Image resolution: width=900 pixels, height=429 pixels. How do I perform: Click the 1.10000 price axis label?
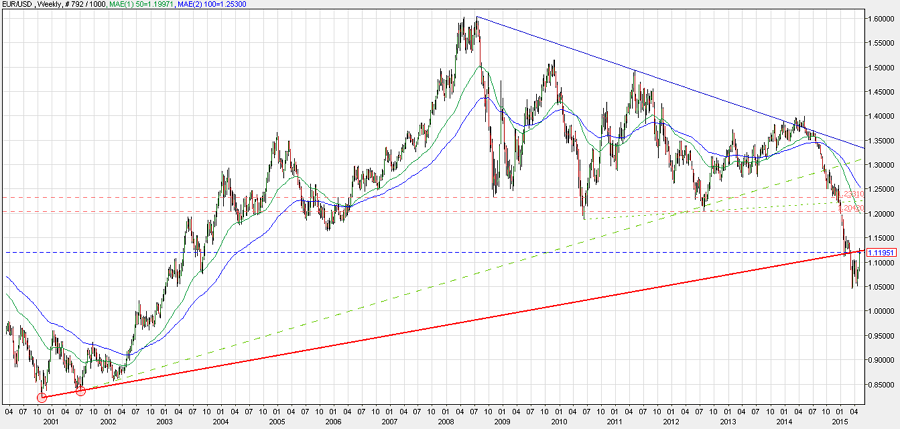tap(880, 263)
